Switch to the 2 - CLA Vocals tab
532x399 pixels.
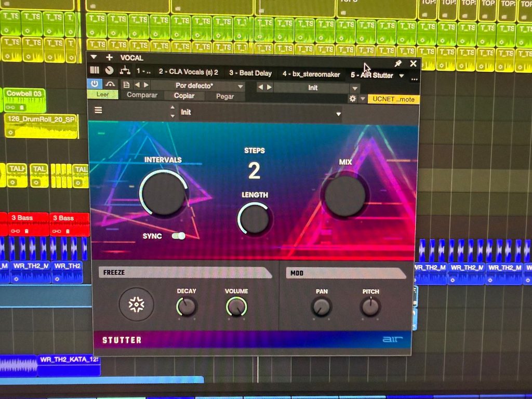[x=188, y=72]
